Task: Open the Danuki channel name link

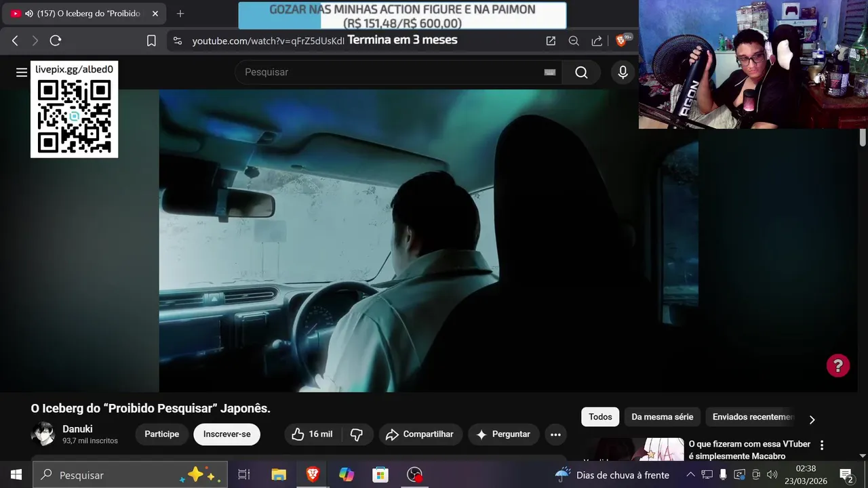Action: coord(77,429)
